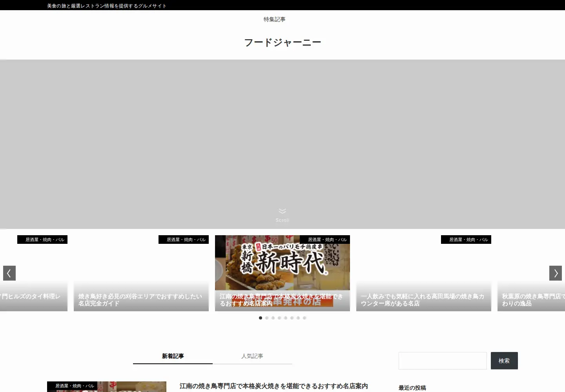This screenshot has height=392, width=565.
Task: Select the first carousel pagination dot
Action: coord(261,318)
